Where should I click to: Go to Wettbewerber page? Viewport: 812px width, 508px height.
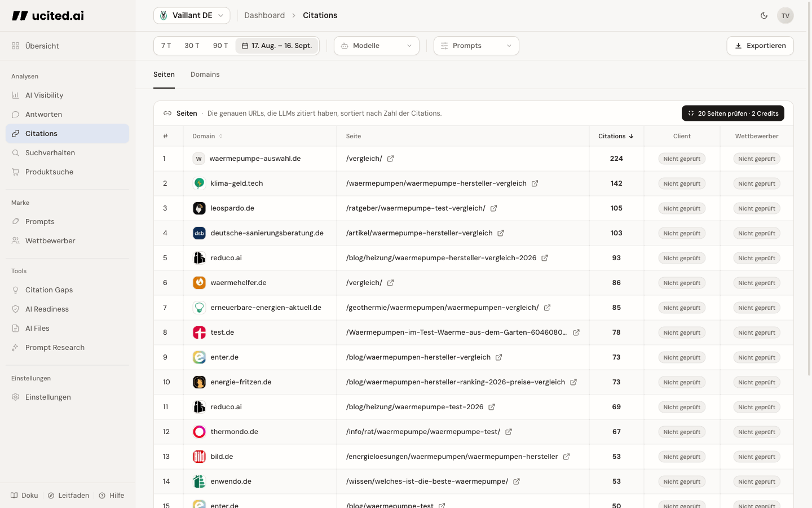pyautogui.click(x=67, y=241)
